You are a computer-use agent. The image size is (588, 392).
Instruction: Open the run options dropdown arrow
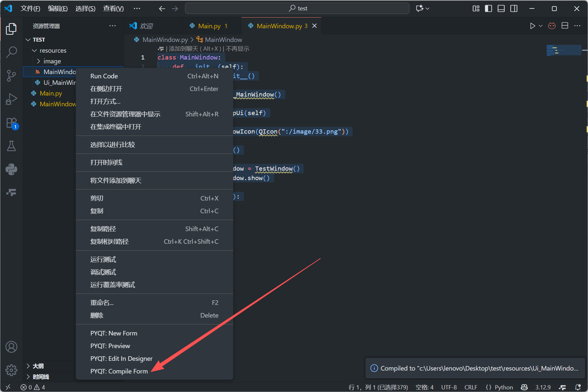click(541, 26)
